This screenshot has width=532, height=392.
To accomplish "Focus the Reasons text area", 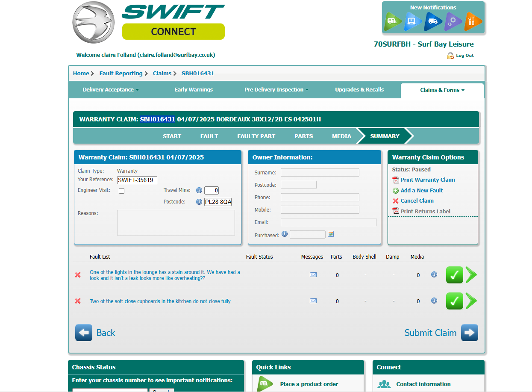I will tap(176, 223).
